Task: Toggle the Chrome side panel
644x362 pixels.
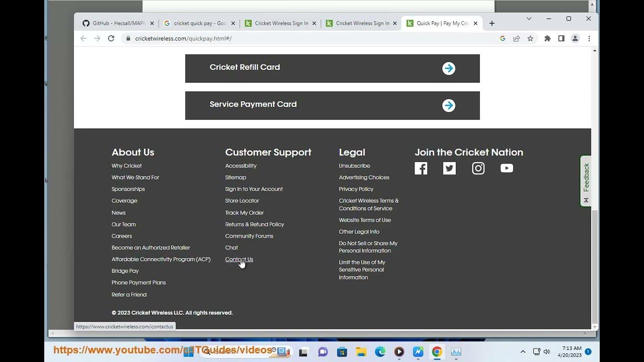Action: [x=561, y=38]
